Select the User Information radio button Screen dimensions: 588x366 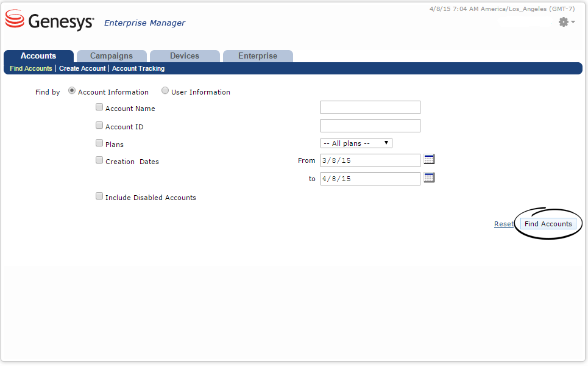pos(165,91)
